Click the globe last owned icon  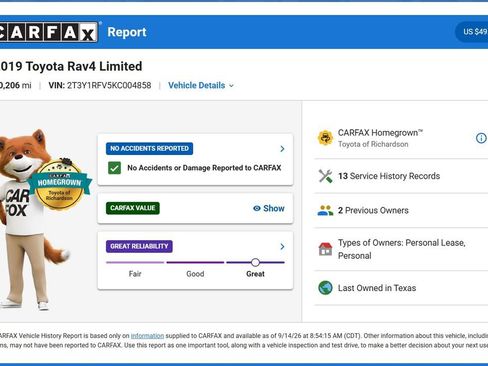tap(325, 288)
